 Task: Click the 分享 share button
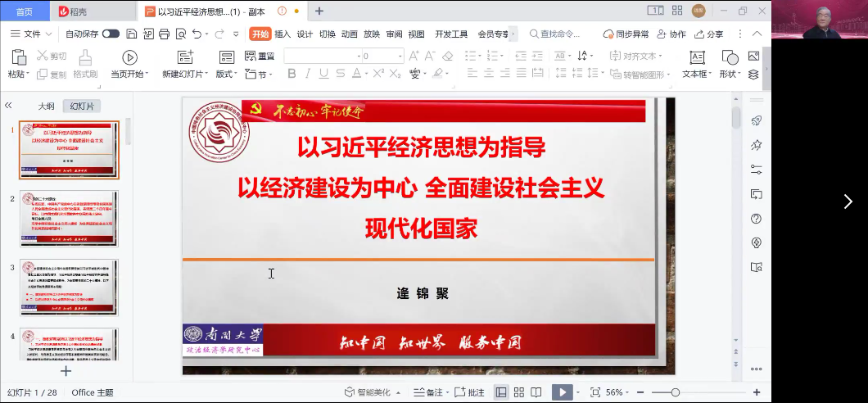tap(708, 34)
